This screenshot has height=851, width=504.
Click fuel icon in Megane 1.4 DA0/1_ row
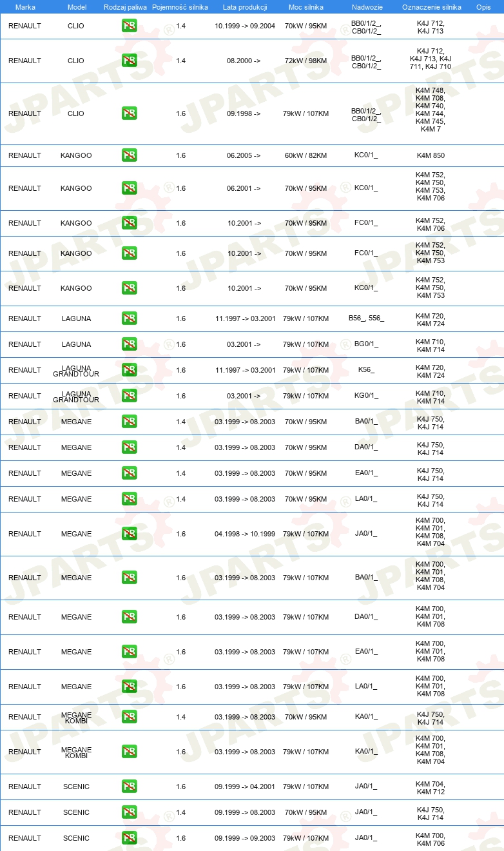129,447
